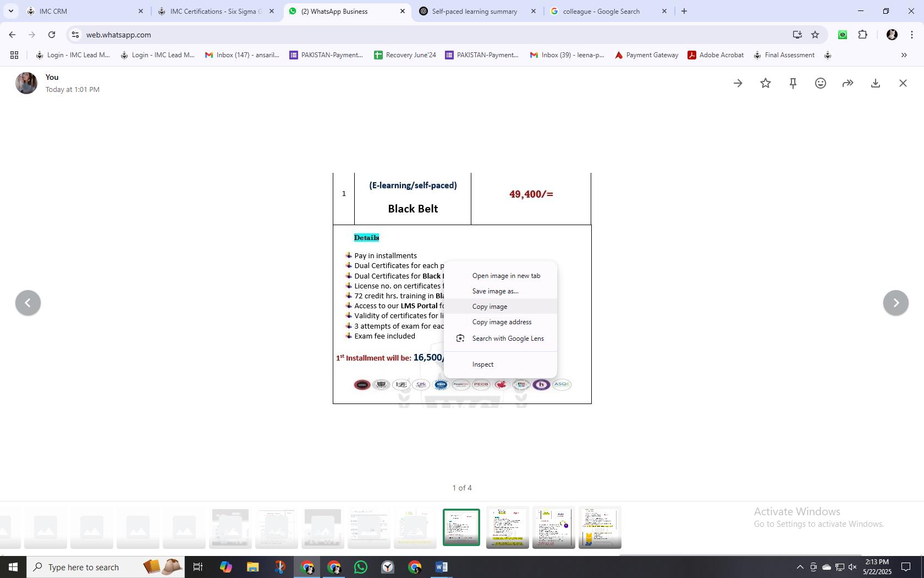Viewport: 924px width, 578px height.
Task: Reload the WhatsApp page
Action: pyautogui.click(x=52, y=35)
